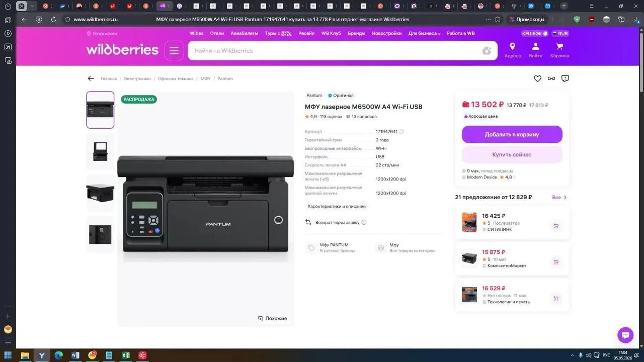Go back in browser history
Screen dimensions: 644x362
click(24, 20)
